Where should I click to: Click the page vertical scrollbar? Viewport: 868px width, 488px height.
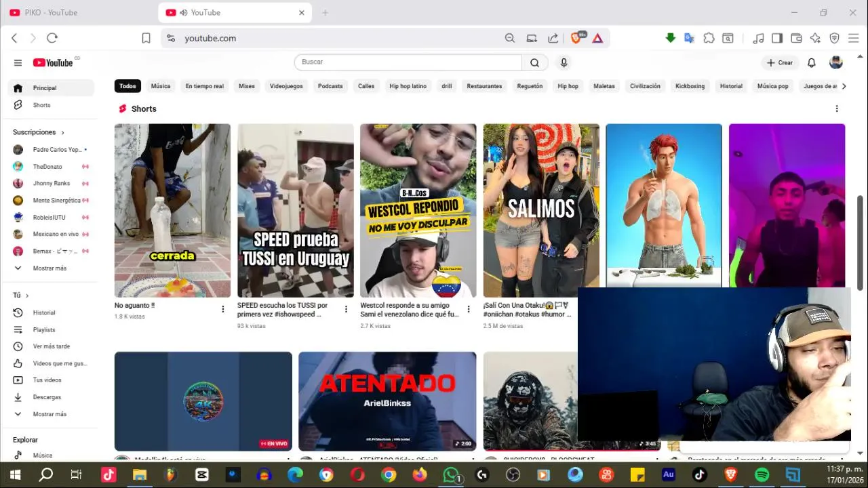[x=861, y=244]
